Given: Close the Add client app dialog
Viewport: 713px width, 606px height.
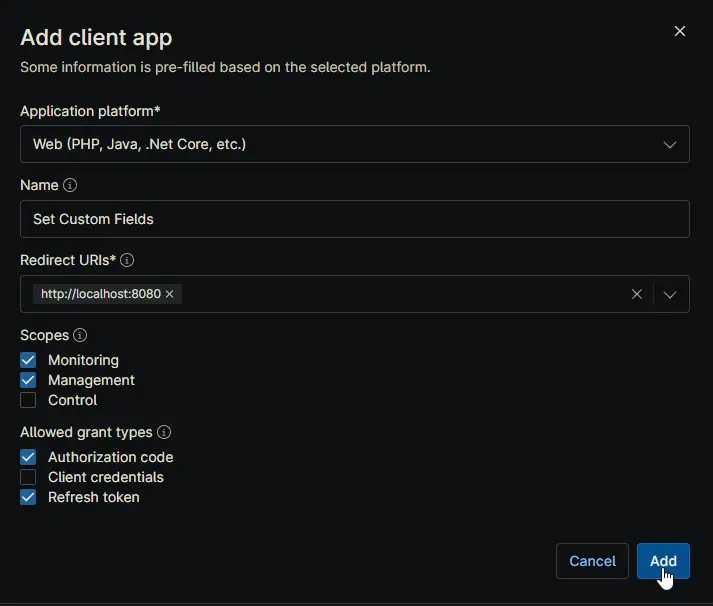Looking at the screenshot, I should tap(679, 31).
